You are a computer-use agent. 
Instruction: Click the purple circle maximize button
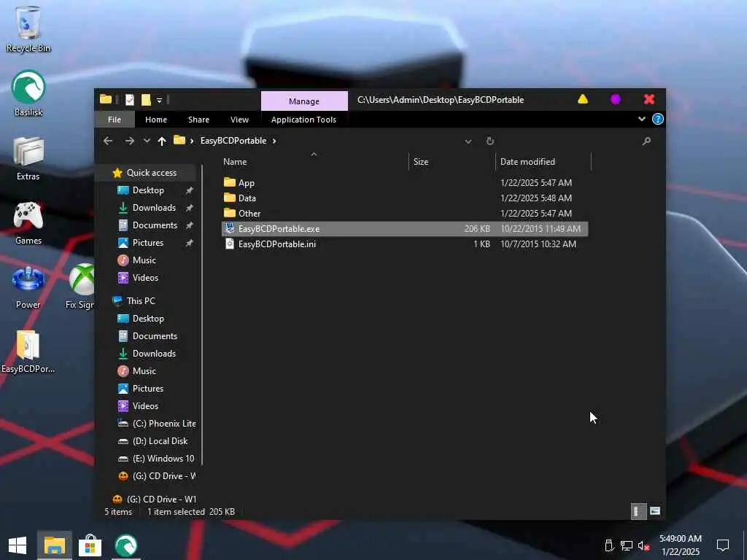pos(616,99)
